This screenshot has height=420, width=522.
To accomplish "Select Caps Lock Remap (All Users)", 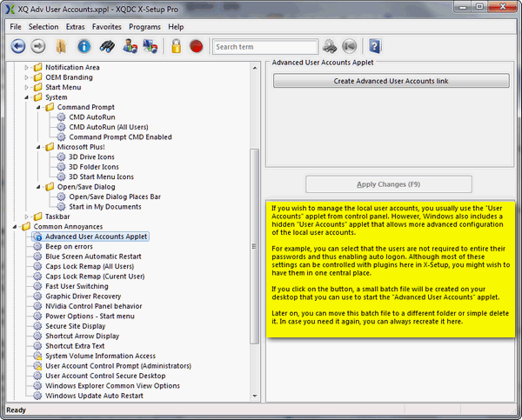I will [90, 267].
